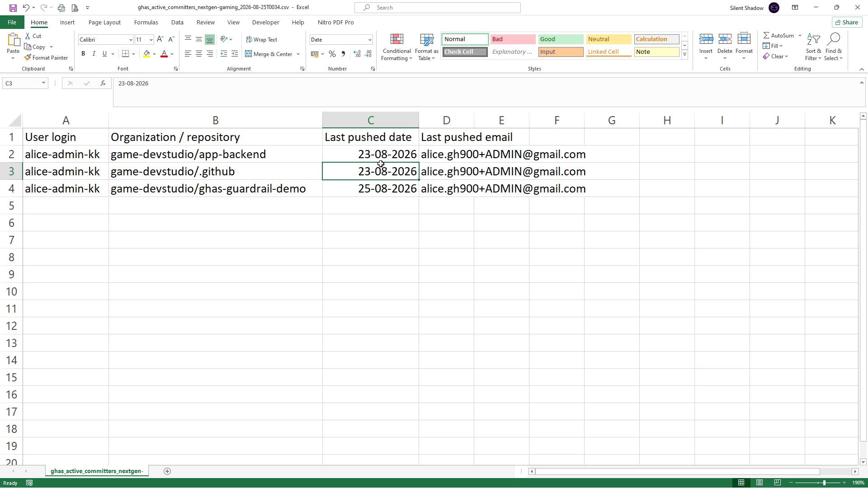
Task: Toggle Bold formatting
Action: (x=83, y=54)
